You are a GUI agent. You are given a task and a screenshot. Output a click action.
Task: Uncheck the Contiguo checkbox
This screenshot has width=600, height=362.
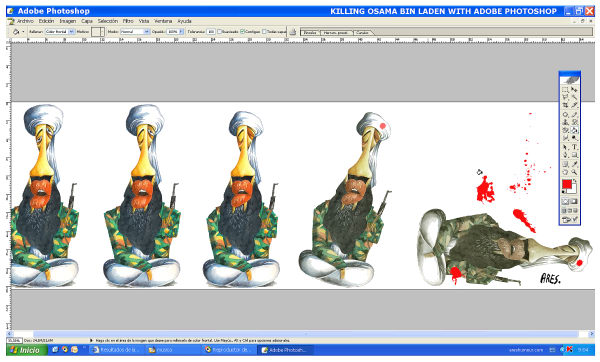(x=242, y=32)
